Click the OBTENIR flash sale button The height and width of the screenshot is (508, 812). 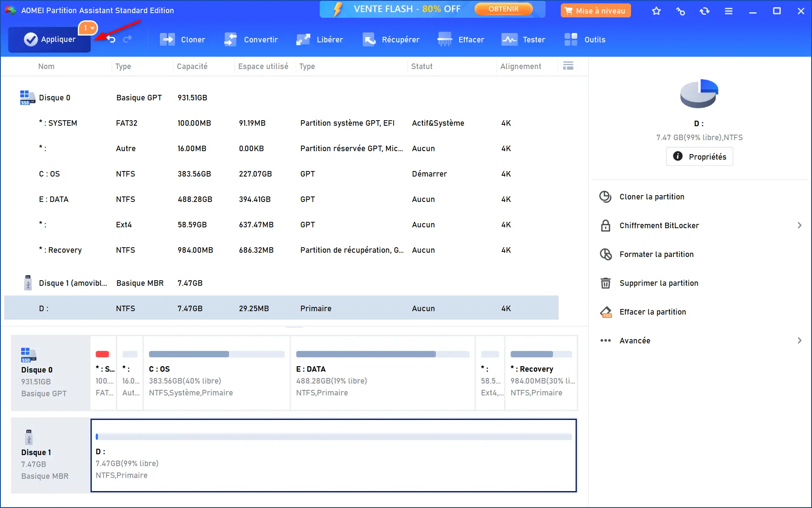click(x=503, y=9)
